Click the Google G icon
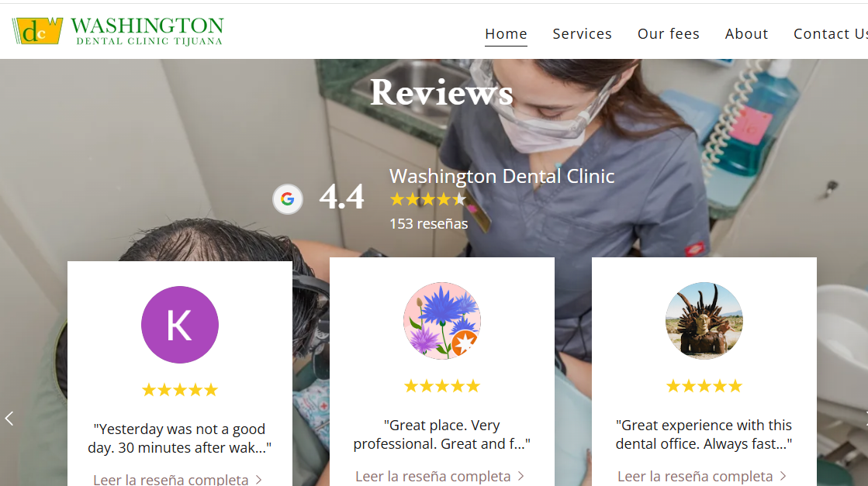Image resolution: width=868 pixels, height=486 pixels. [287, 199]
